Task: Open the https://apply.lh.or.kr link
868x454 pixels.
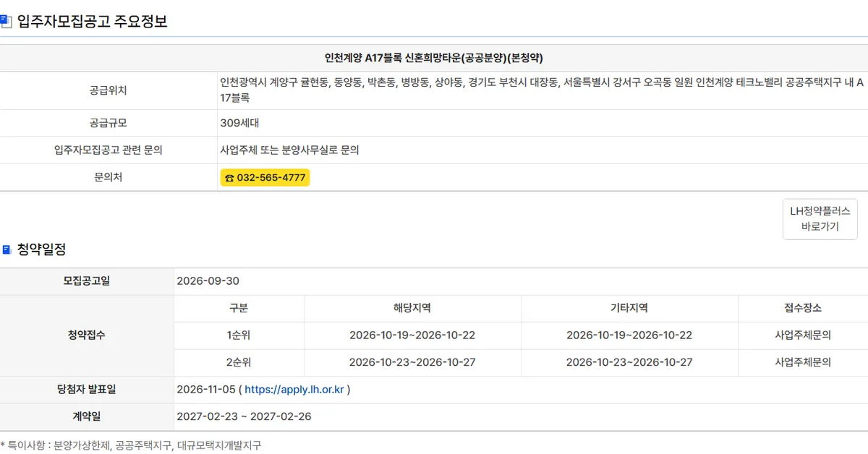Action: coord(294,390)
